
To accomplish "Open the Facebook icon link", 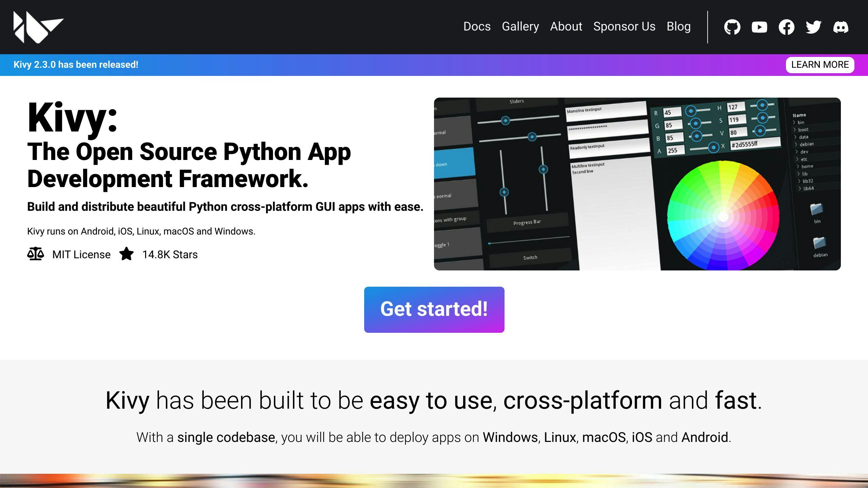I will coord(786,27).
